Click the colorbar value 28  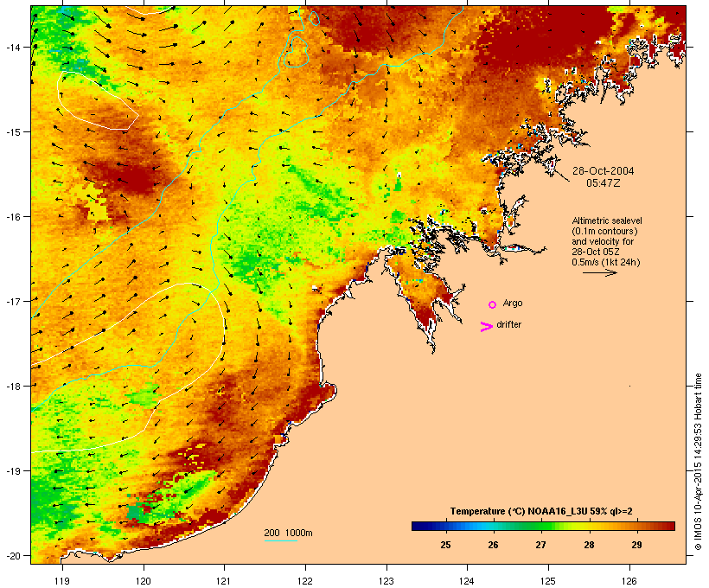click(x=589, y=545)
